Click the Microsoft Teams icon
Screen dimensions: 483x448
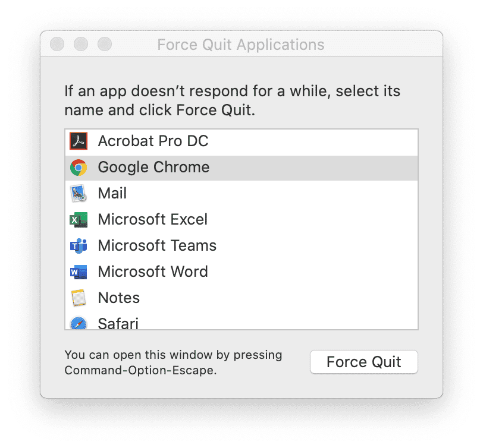click(78, 245)
